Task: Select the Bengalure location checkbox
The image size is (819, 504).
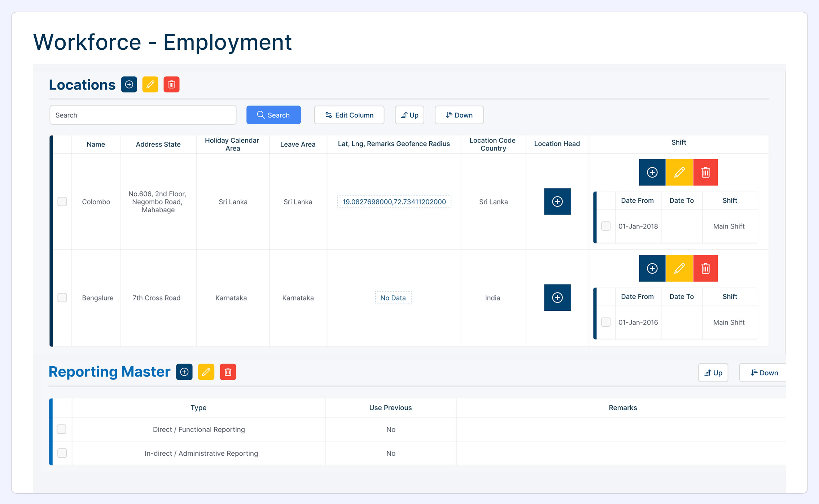Action: point(62,298)
